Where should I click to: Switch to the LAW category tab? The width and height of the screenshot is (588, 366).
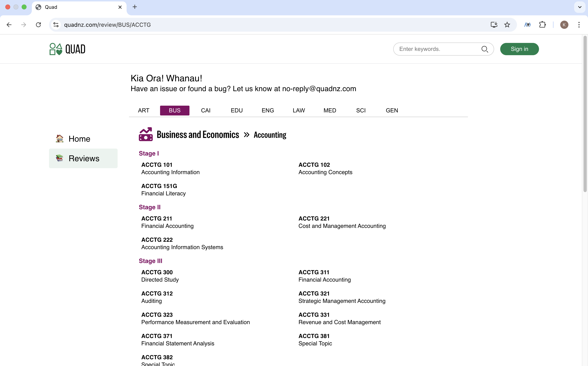[298, 110]
